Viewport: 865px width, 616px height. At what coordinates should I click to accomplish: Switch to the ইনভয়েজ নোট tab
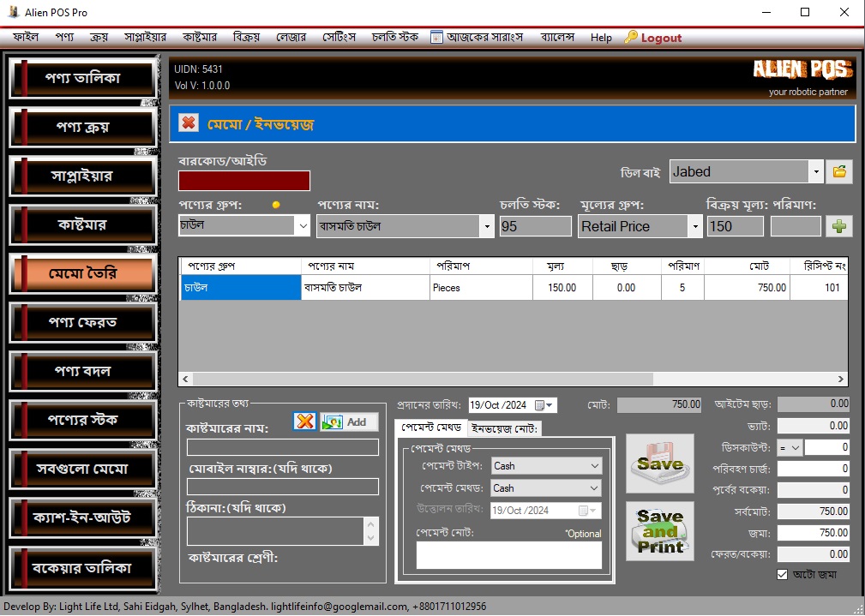(505, 428)
